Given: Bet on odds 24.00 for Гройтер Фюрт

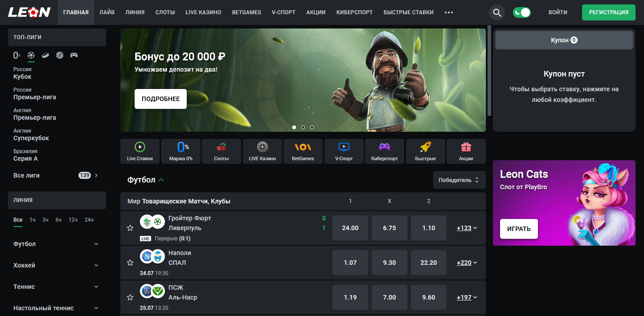Looking at the screenshot, I should tap(350, 228).
